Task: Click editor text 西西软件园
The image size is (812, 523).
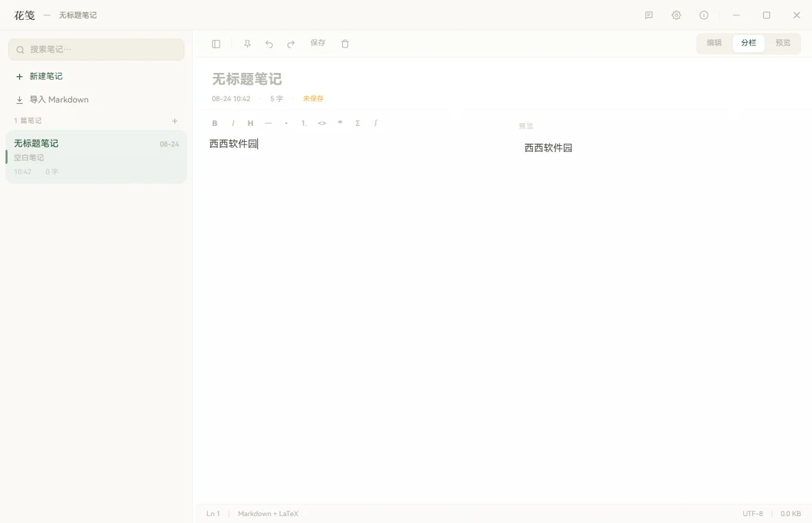Action: pos(233,144)
